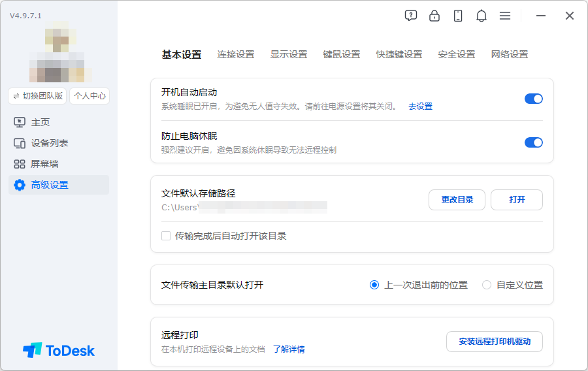The image size is (588, 371).
Task: Toggle the 防止电脑休眠 switch
Action: (534, 142)
